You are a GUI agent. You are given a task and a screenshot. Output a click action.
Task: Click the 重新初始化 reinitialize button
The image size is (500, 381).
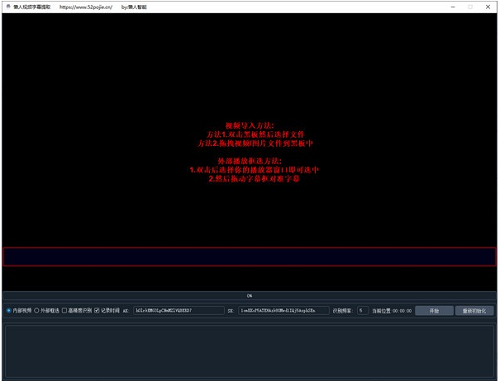474,311
